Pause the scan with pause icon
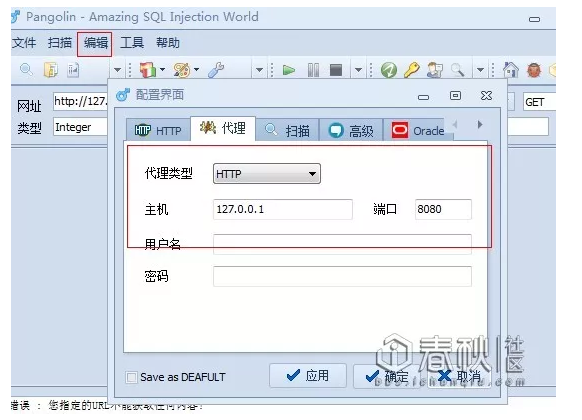 tap(313, 70)
